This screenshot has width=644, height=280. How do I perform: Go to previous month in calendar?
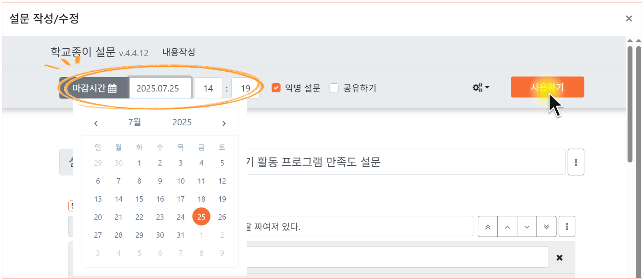[96, 123]
